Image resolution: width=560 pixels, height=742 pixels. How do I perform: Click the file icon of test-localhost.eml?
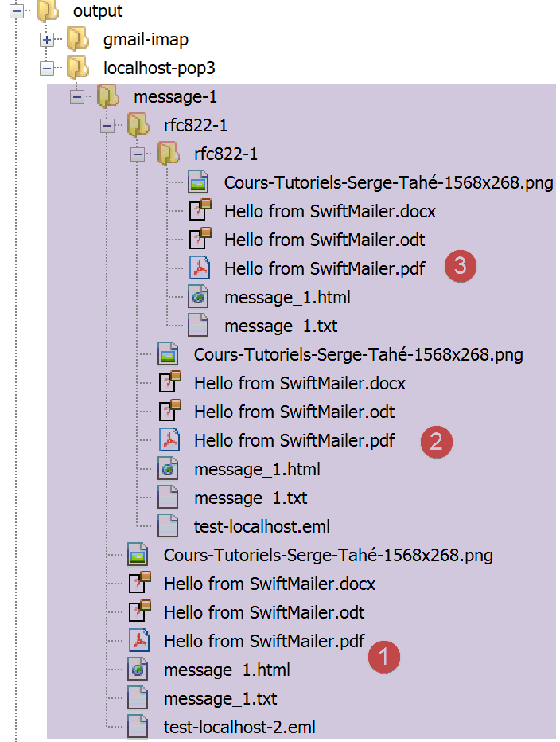click(x=168, y=526)
